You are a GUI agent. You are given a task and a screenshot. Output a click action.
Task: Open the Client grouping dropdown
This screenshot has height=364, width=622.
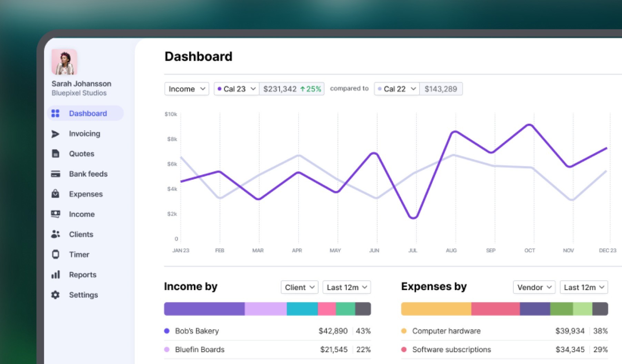click(x=299, y=287)
